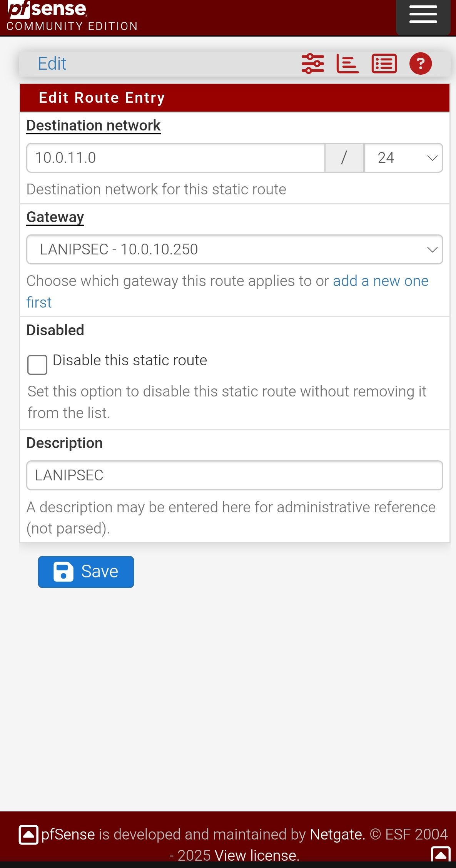Open the related status chart icon
This screenshot has height=868, width=456.
(x=347, y=64)
